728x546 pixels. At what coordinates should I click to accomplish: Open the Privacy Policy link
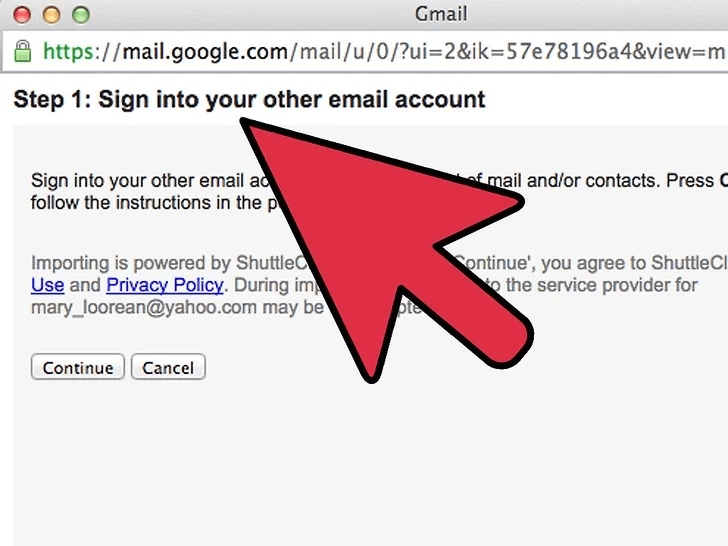pos(164,285)
